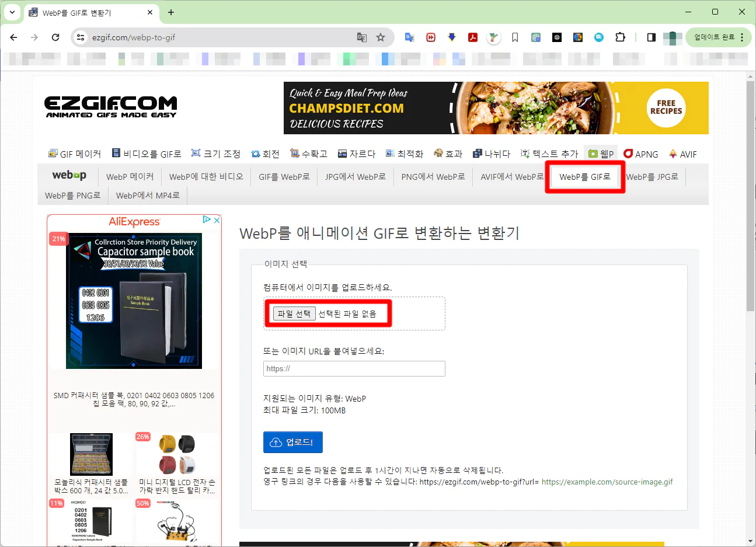Open the 나뉘다 split tool
The image size is (756, 547).
492,154
